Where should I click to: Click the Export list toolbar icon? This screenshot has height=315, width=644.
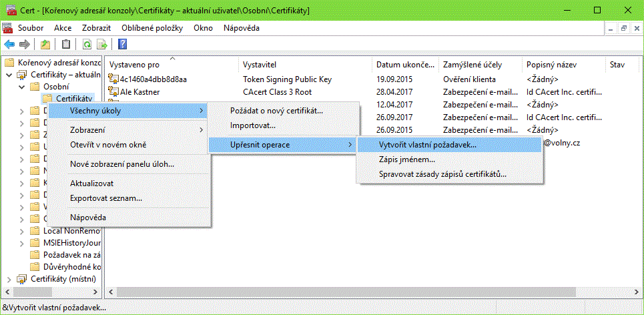(102, 45)
